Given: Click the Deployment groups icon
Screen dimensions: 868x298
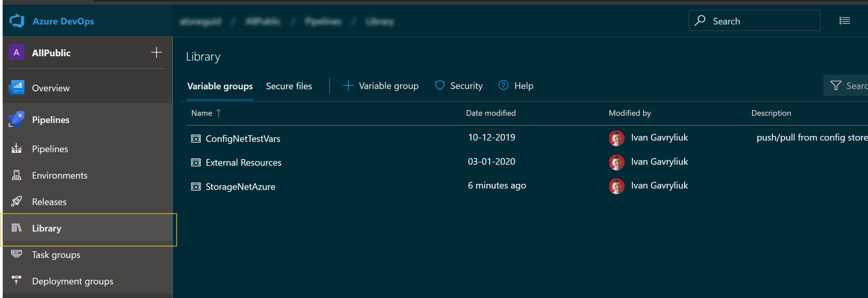Looking at the screenshot, I should (16, 280).
